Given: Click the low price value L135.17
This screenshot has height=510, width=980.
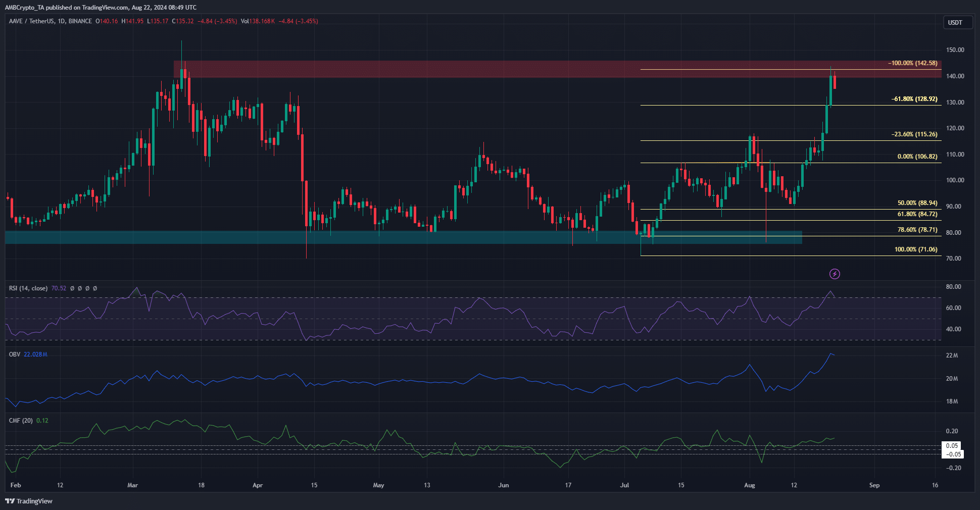Looking at the screenshot, I should click(158, 21).
